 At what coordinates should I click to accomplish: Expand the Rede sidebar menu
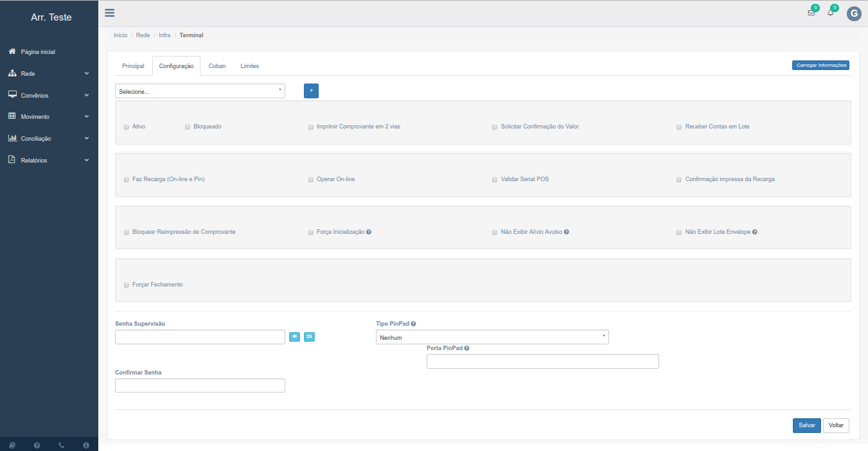pos(49,74)
